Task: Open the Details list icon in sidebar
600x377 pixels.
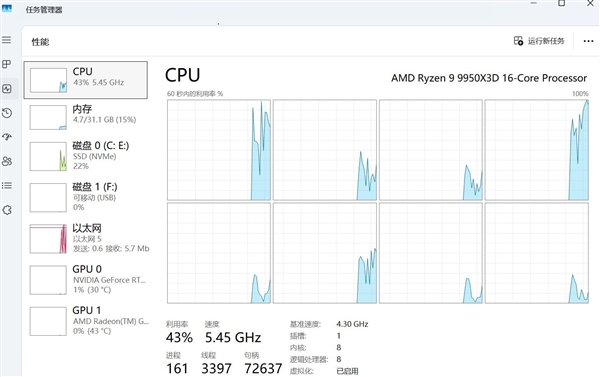Action: pos(7,186)
